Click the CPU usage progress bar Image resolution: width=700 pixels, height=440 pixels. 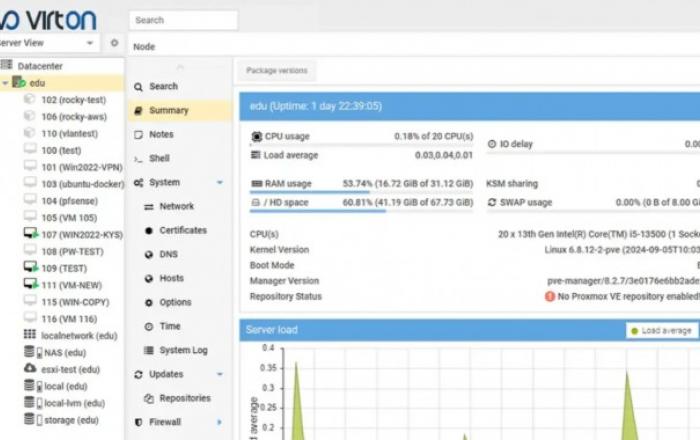click(361, 145)
